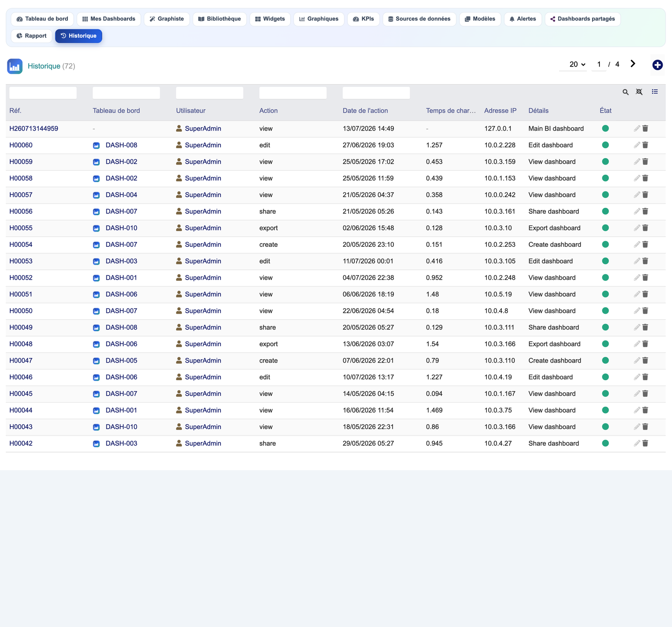This screenshot has width=672, height=627.
Task: Click the blue plus add-record icon
Action: [657, 65]
